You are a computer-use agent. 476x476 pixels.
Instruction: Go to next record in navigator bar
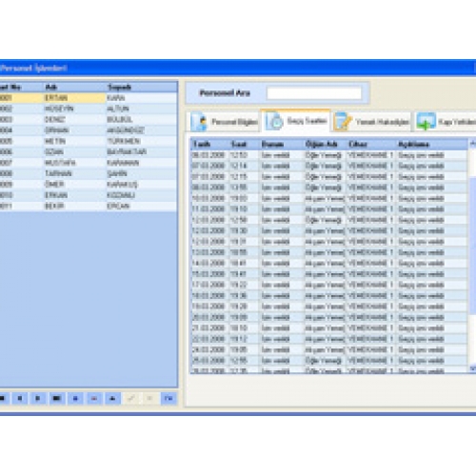click(38, 398)
